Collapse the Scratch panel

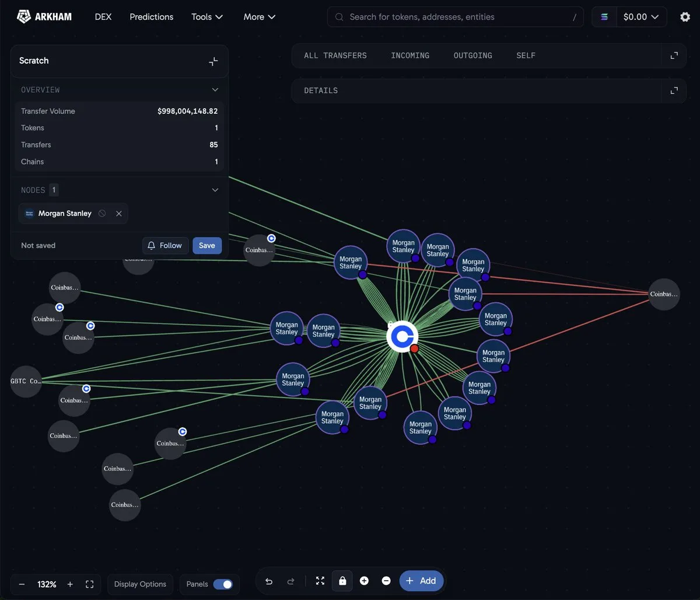pyautogui.click(x=213, y=61)
